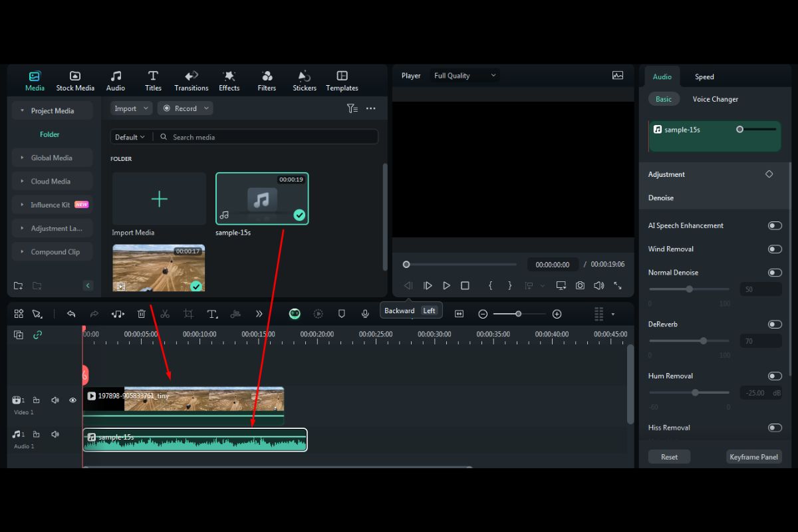Open the Default sort dropdown
The height and width of the screenshot is (532, 798).
(130, 137)
